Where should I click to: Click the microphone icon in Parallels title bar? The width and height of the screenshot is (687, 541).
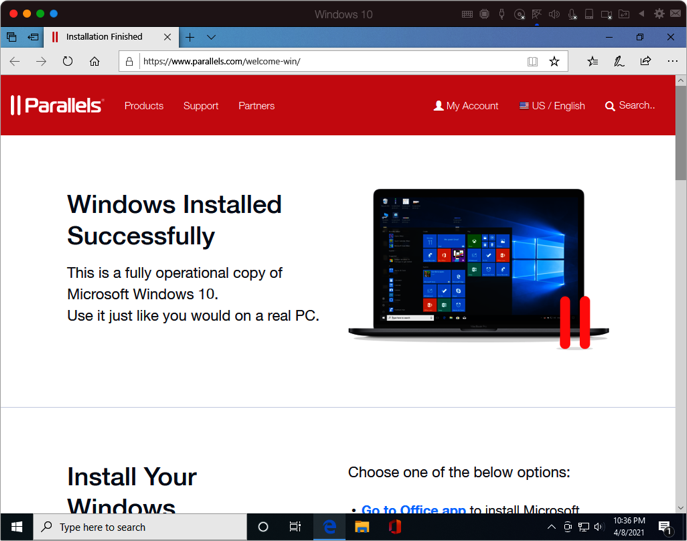(572, 14)
